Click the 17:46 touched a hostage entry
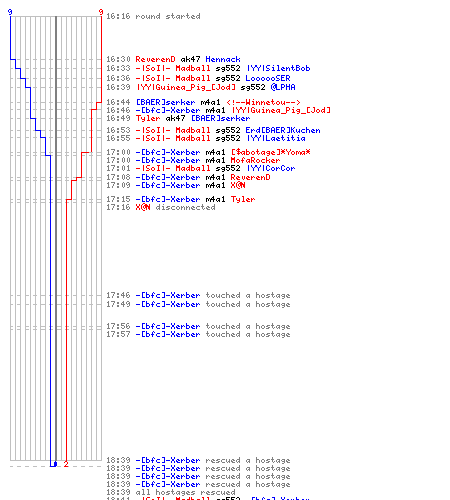 pos(198,295)
